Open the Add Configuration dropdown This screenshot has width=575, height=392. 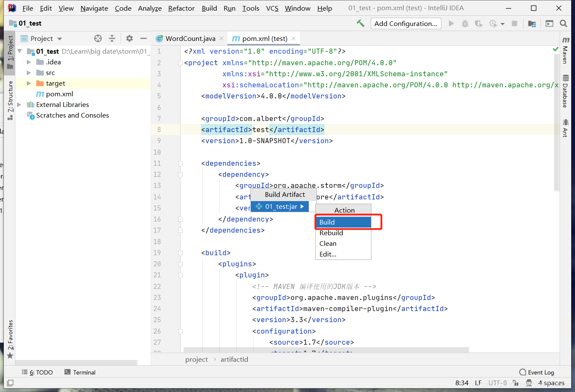pos(405,23)
